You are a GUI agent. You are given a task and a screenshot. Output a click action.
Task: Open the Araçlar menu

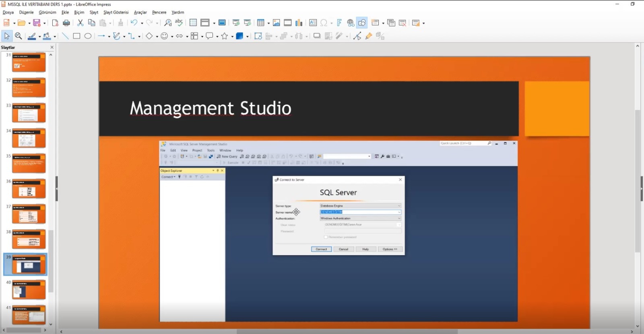(x=140, y=12)
